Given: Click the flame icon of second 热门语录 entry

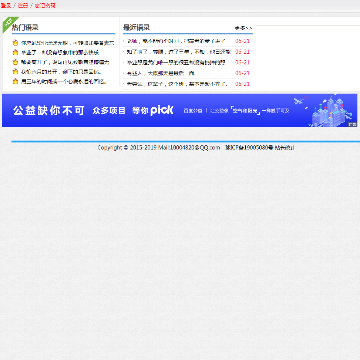Looking at the screenshot, I should 15,52.
